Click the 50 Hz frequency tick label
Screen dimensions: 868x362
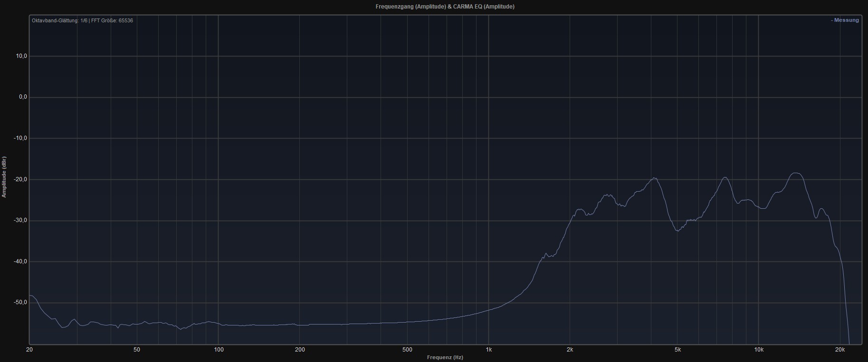pos(137,350)
